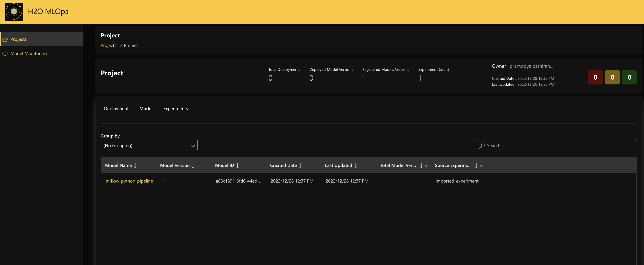Sort by Last Updated arrow icon
644x265 pixels.
355,165
